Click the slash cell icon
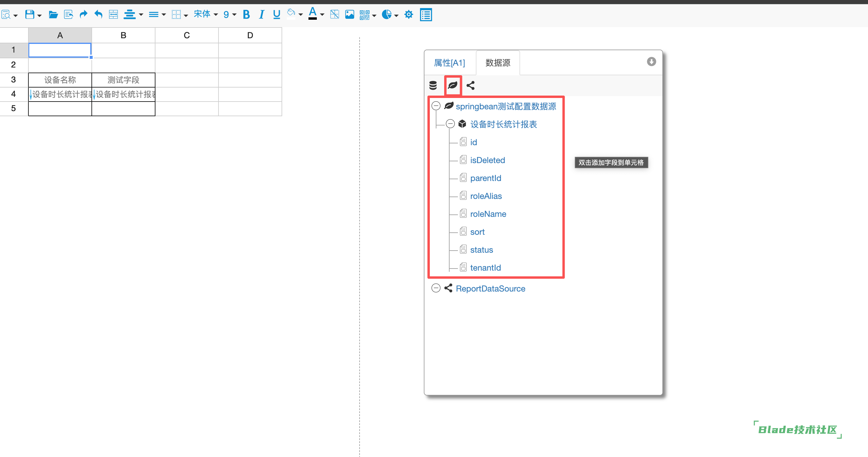 [x=334, y=14]
